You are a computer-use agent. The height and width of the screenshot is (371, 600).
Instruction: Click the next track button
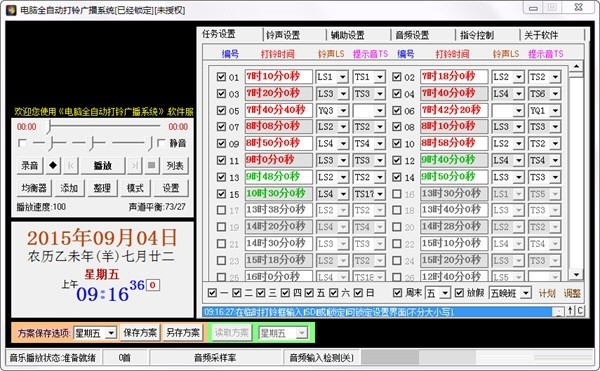[x=134, y=166]
